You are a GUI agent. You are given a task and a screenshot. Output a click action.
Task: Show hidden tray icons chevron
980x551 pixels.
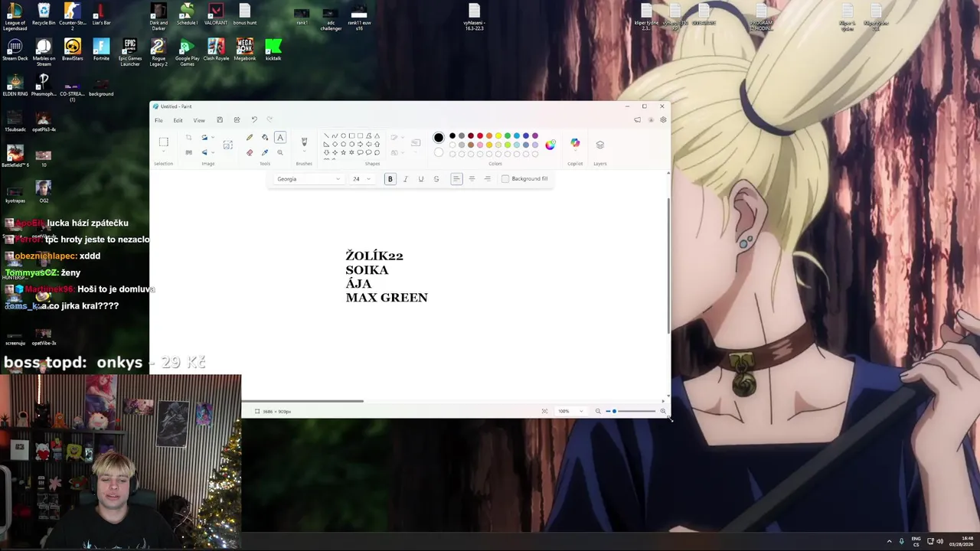point(889,541)
